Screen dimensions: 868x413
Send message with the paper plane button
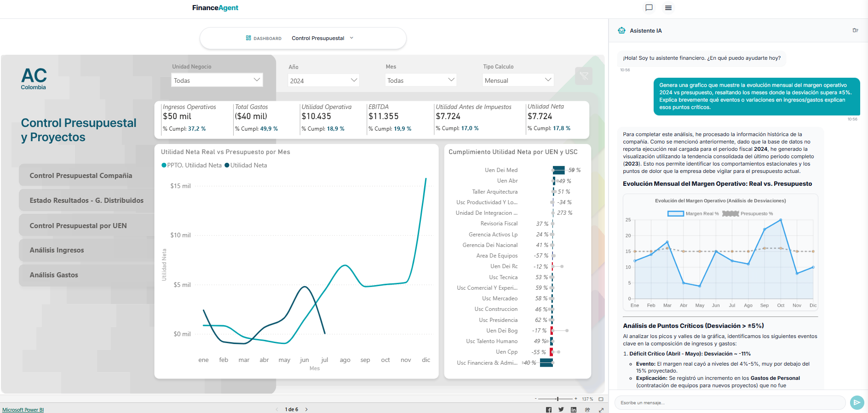coord(857,402)
